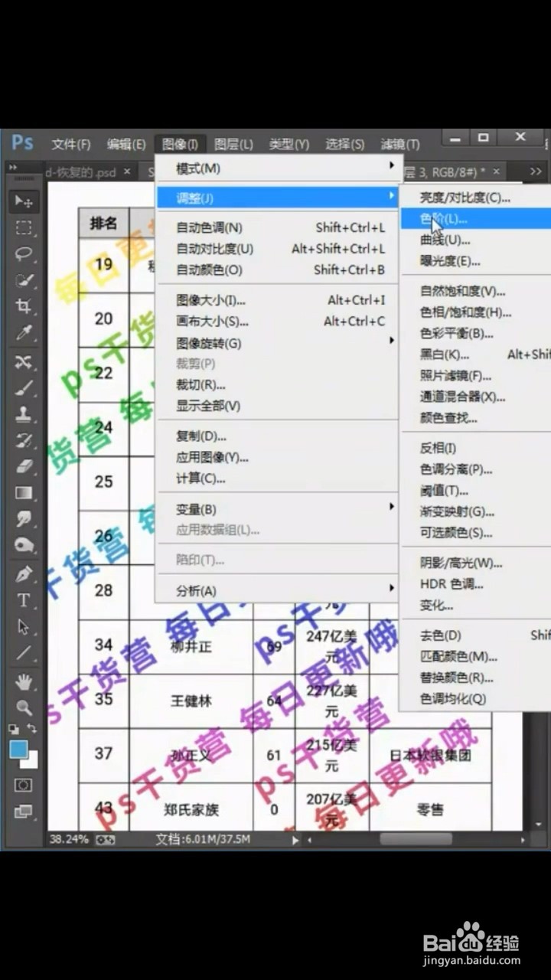Close the d-恢复的.psd tab
Viewport: 551px width, 980px height.
coord(127,171)
